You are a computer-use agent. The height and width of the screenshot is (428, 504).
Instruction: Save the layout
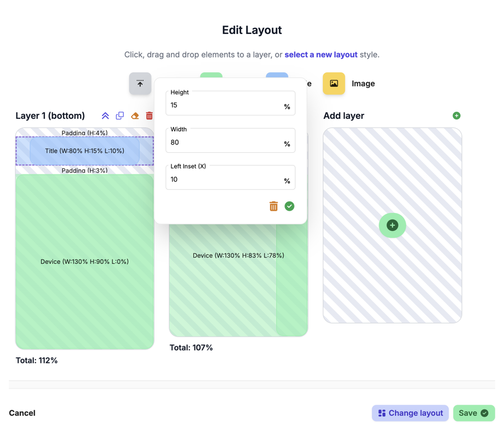[474, 413]
